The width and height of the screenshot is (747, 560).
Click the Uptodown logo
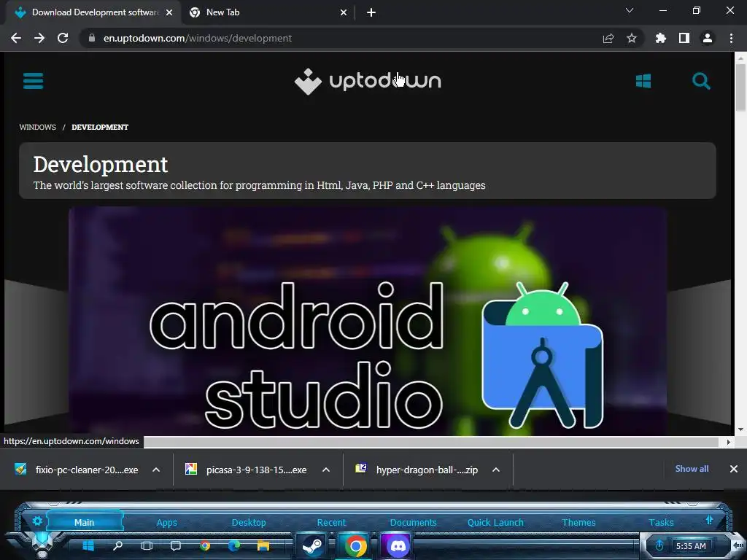[368, 81]
